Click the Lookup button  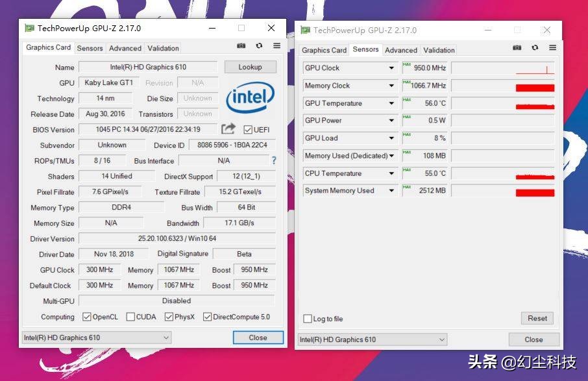point(250,67)
